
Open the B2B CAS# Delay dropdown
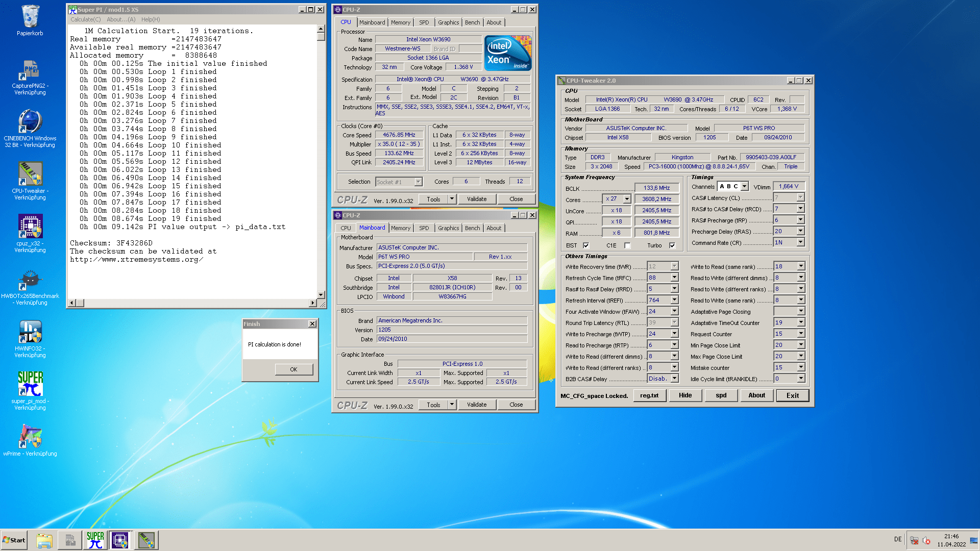click(x=674, y=379)
